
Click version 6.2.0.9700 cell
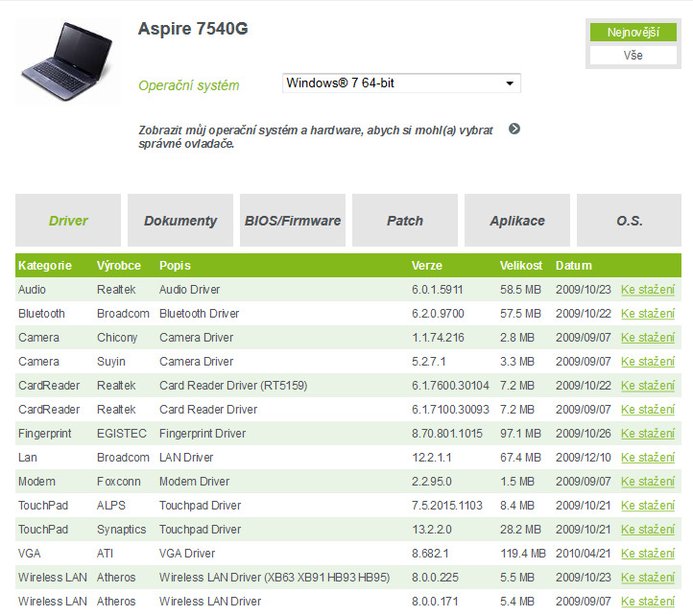click(x=438, y=314)
